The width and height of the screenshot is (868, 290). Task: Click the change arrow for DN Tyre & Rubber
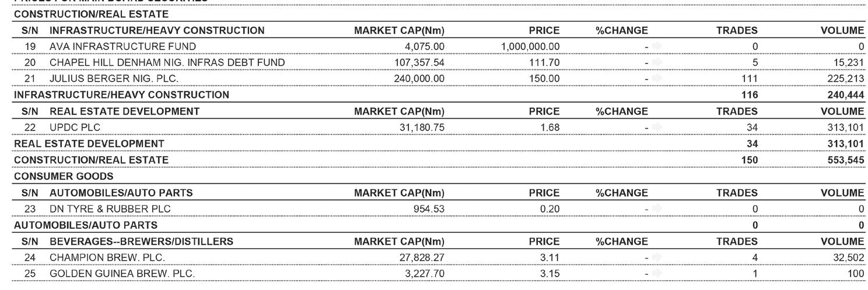coord(657,208)
